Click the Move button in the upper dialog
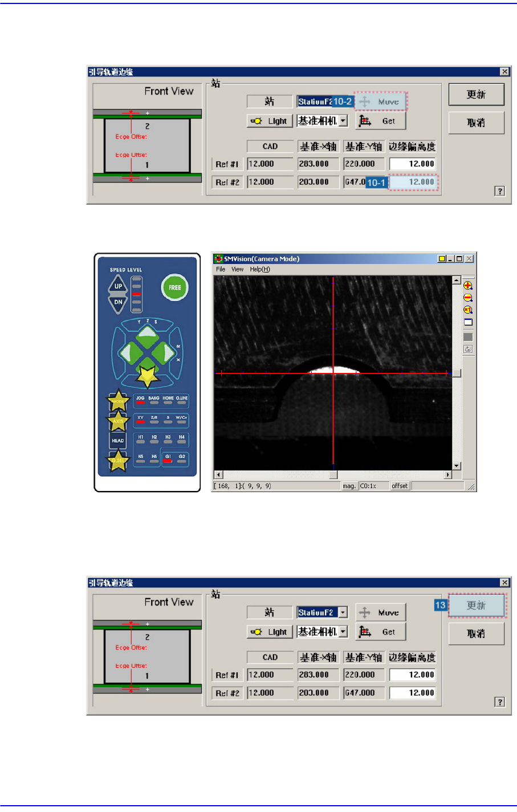The width and height of the screenshot is (517, 812). 380,101
